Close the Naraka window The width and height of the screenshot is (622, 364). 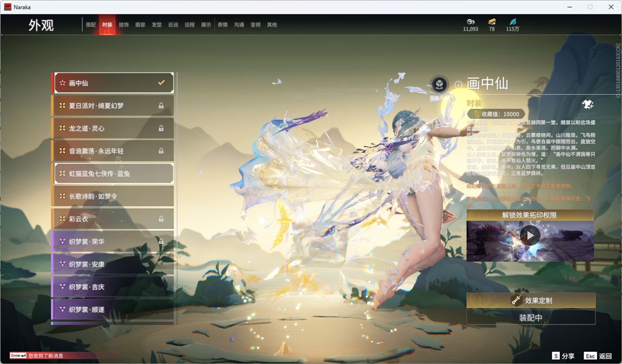611,7
